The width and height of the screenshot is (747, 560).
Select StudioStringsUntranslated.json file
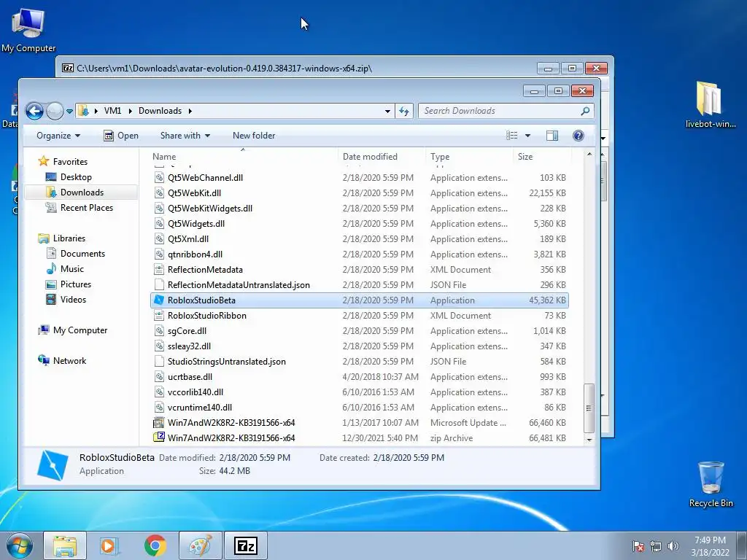coord(226,362)
